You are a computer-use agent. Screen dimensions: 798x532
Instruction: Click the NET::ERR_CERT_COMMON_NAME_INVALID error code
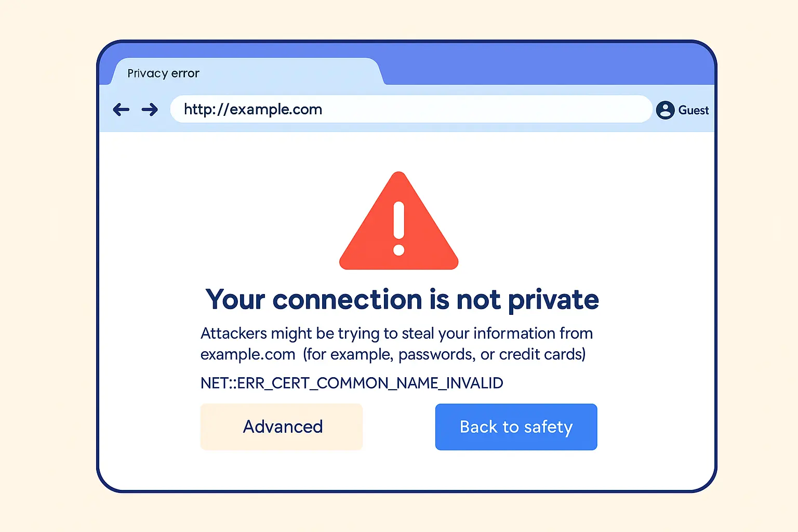click(352, 383)
